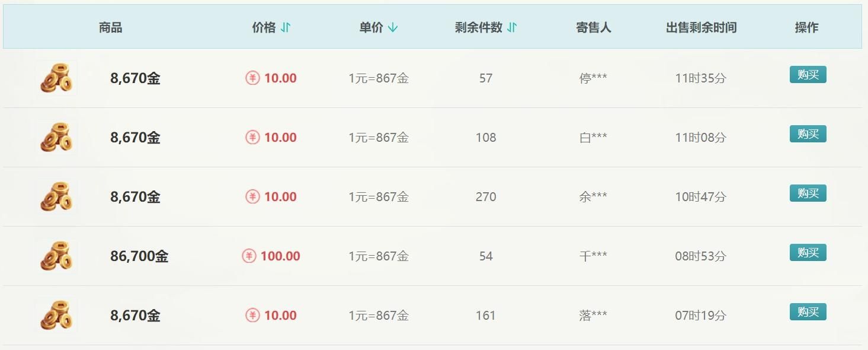Open the 86,700金 item title

pyautogui.click(x=139, y=256)
